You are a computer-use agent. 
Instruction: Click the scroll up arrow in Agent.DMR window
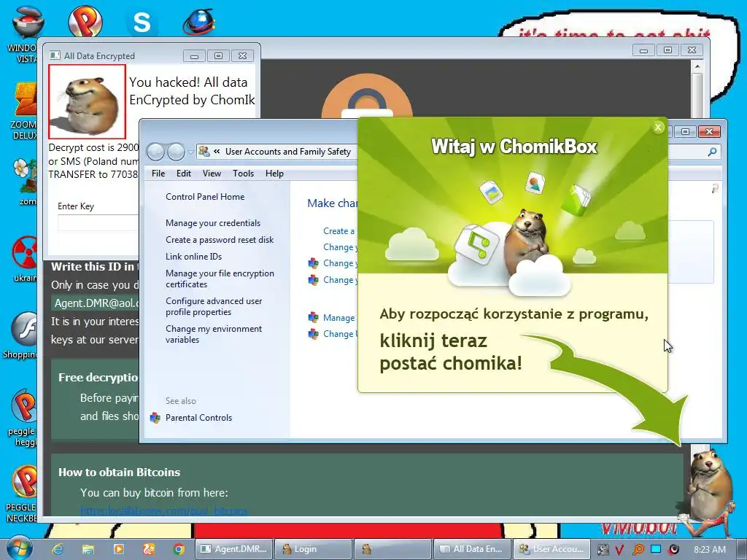[697, 66]
